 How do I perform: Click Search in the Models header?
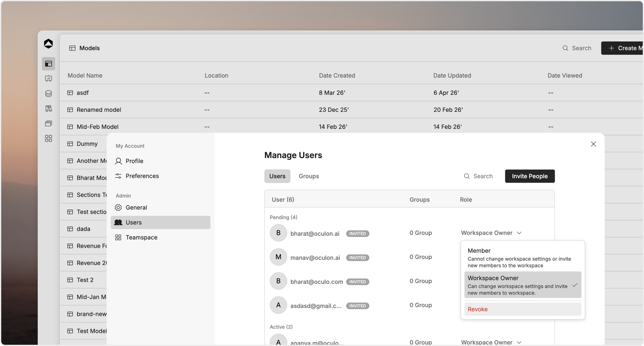577,48
